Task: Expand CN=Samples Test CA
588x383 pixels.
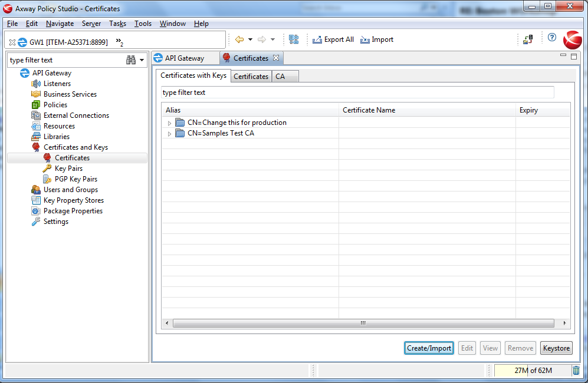Action: pos(169,133)
